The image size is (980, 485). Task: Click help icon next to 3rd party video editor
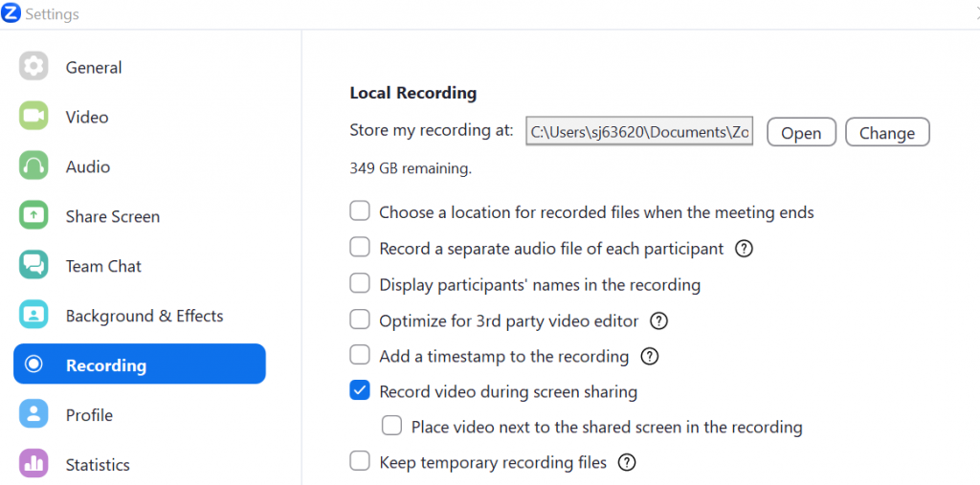[x=658, y=321]
